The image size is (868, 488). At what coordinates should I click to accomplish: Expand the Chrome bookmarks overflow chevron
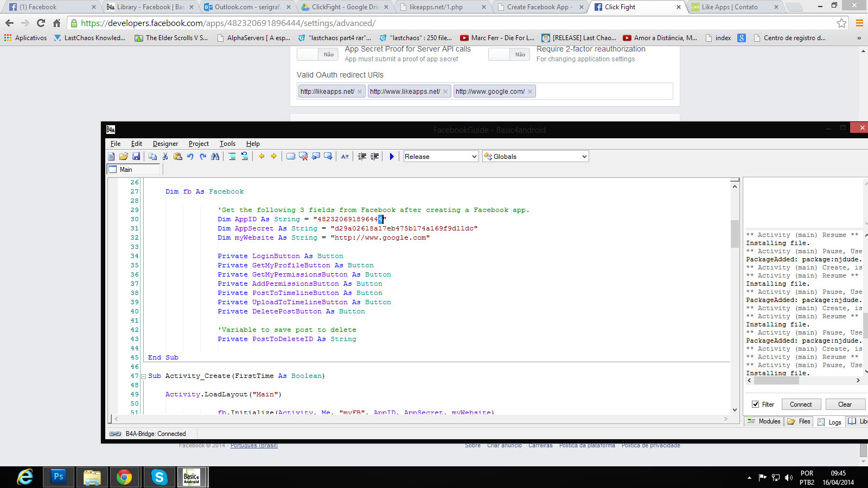click(x=859, y=38)
